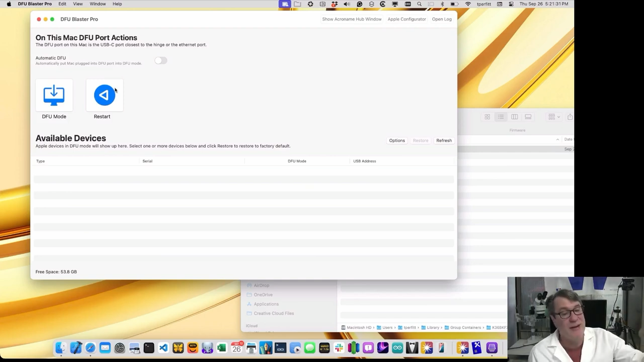
Task: Open Terminal from the Dock
Action: 148,348
